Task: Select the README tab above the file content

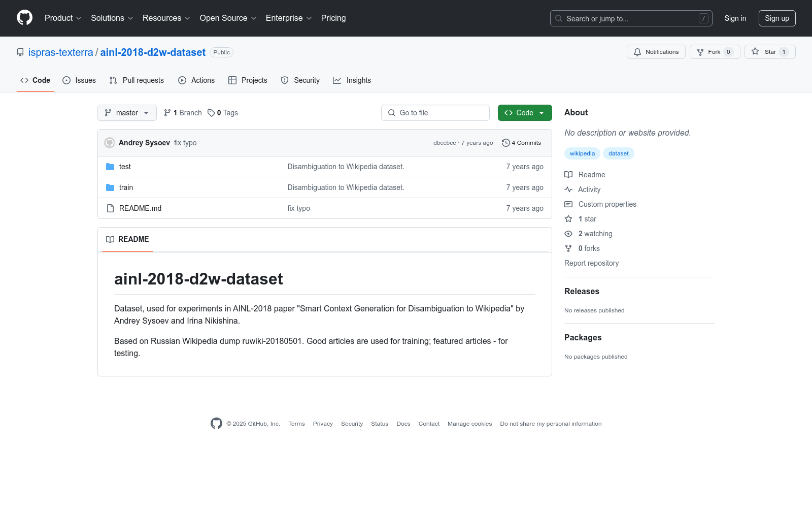Action: pyautogui.click(x=127, y=239)
